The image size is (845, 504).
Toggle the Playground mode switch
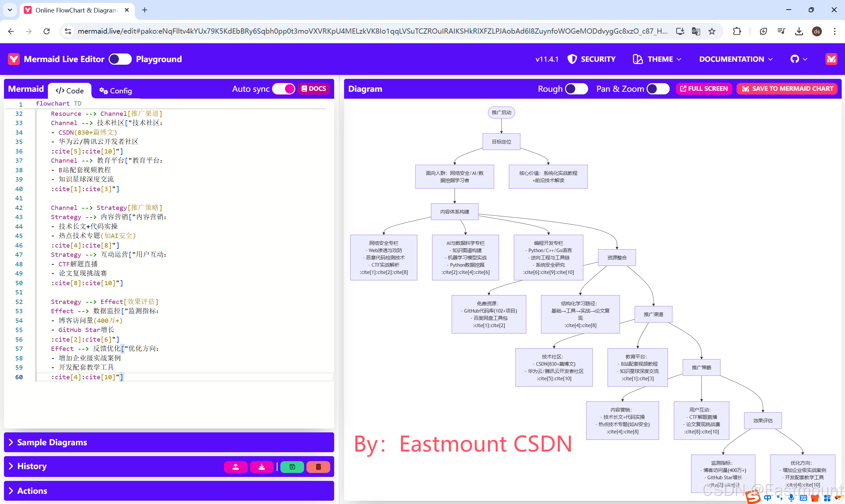[x=120, y=59]
